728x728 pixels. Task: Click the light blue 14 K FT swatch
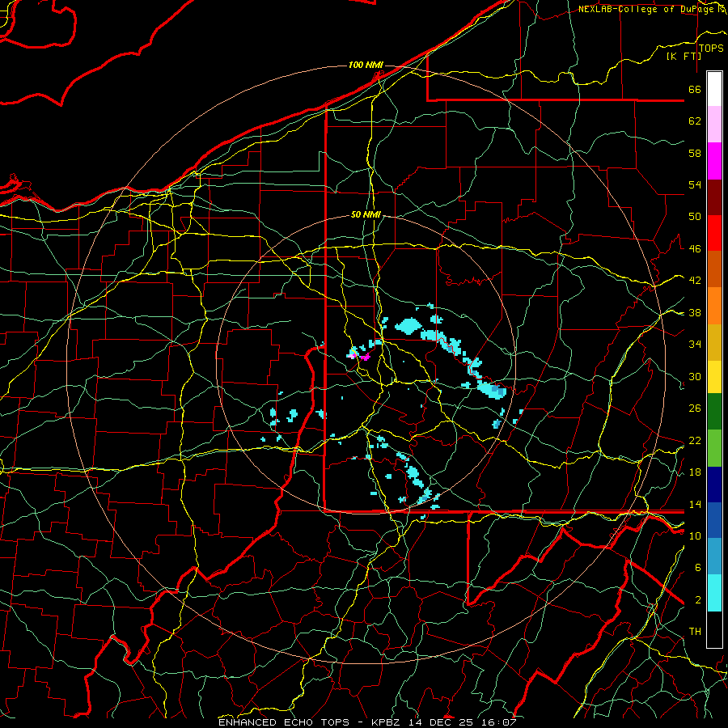[714, 557]
